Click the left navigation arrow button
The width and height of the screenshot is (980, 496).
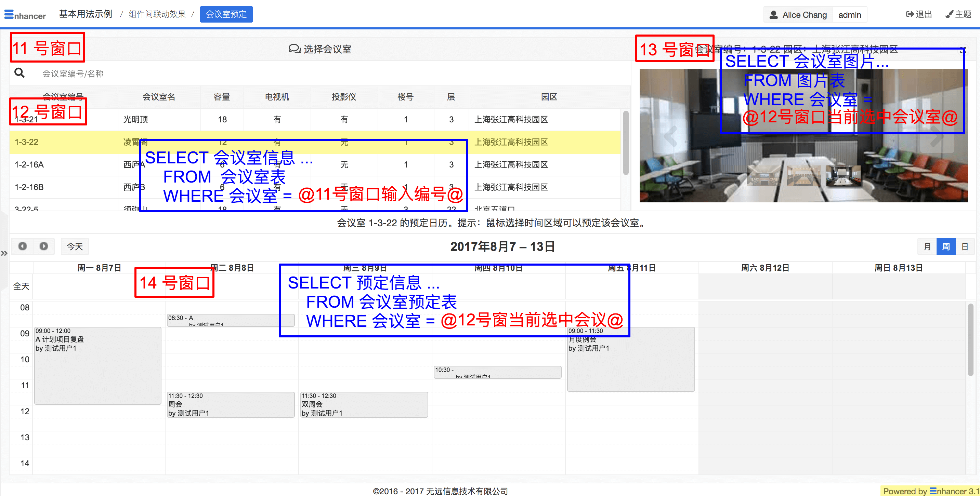23,246
